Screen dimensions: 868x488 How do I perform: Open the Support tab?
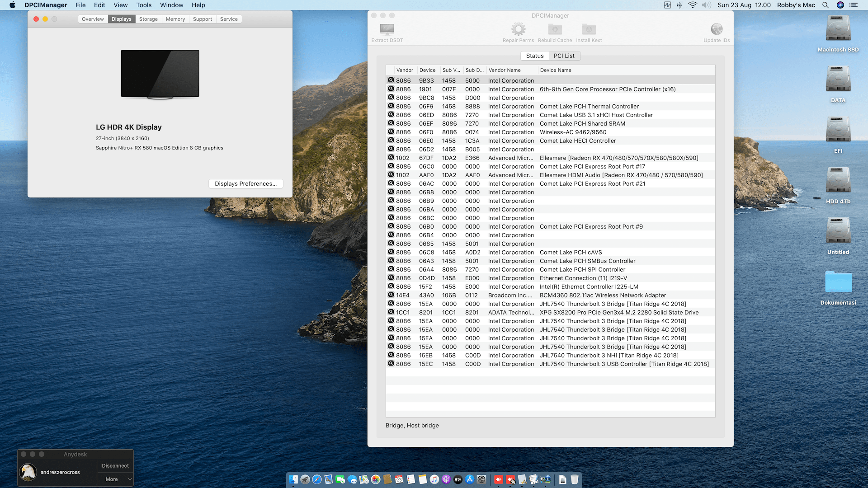pyautogui.click(x=203, y=19)
